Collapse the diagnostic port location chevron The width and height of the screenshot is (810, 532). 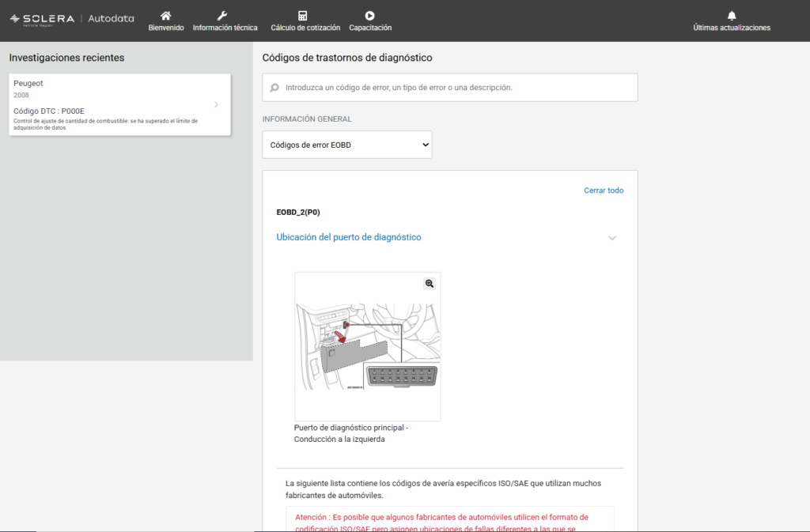click(x=611, y=238)
